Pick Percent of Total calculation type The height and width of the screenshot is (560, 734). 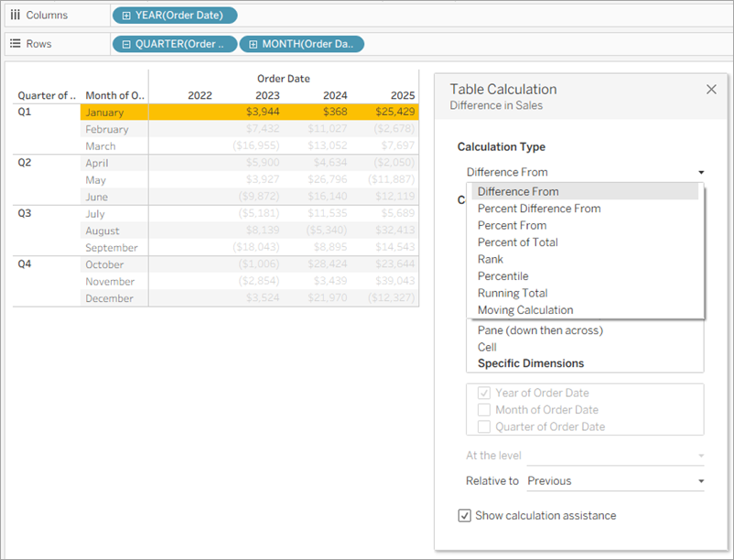518,242
